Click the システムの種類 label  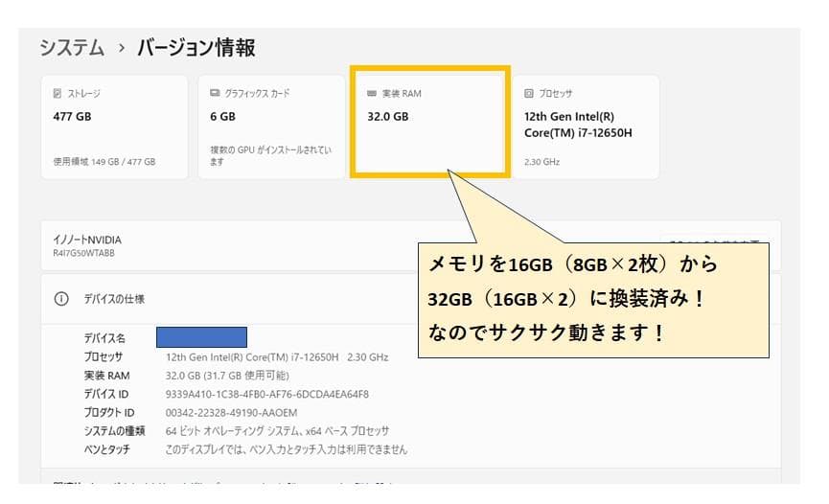coord(114,431)
